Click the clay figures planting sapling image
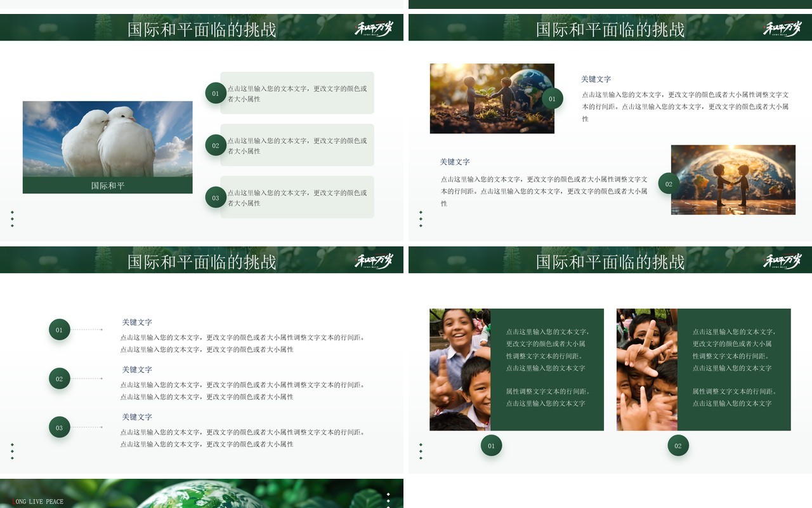 (492, 98)
